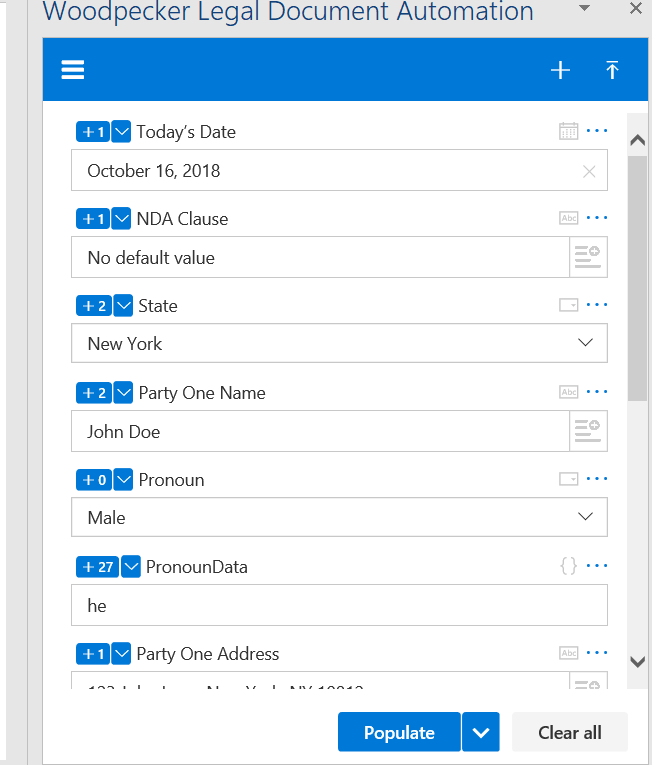Screen dimensions: 652x765
Task: Insert PronounData field with +27 button
Action: (98, 567)
